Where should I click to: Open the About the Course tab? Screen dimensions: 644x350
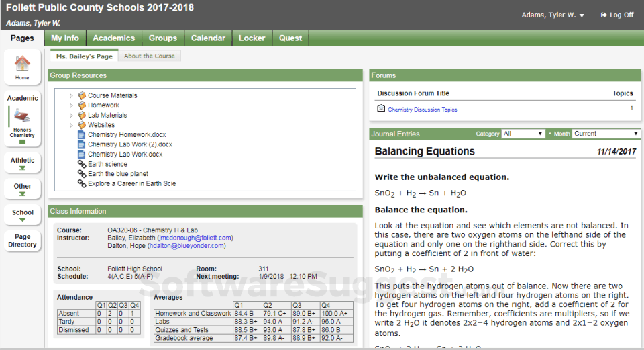click(150, 56)
